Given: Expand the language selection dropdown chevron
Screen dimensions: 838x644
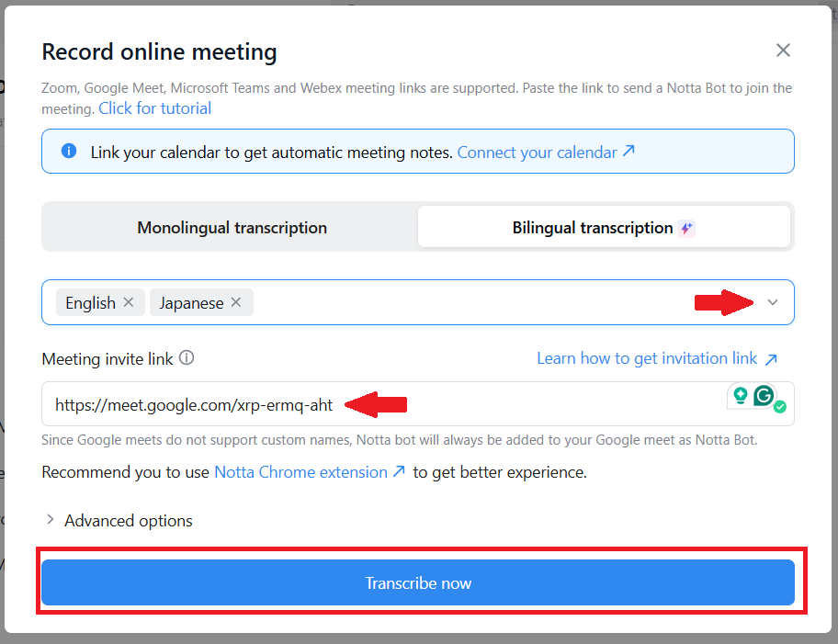Looking at the screenshot, I should pyautogui.click(x=772, y=303).
